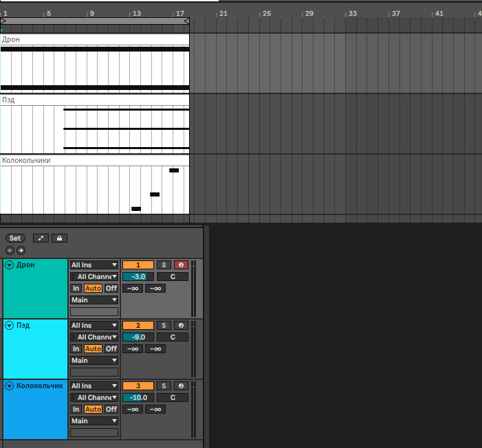
Task: Click bar 33 on the beat-time ruler
Action: (352, 14)
